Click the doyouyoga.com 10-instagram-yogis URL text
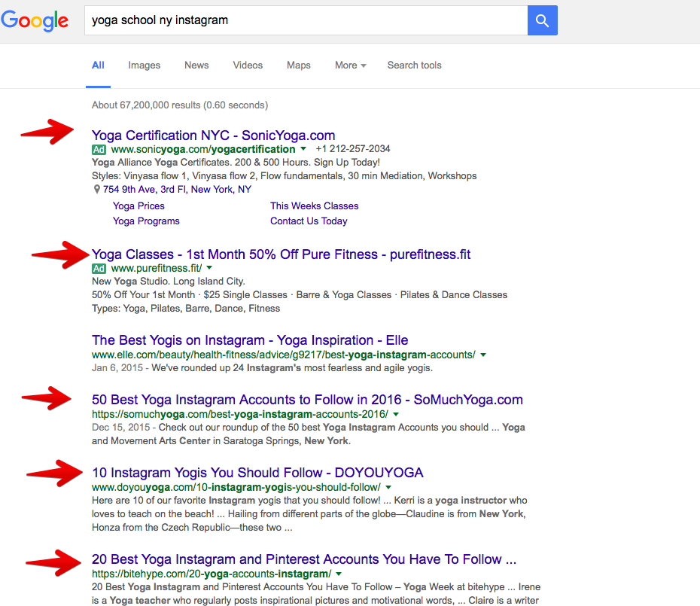 (x=236, y=487)
